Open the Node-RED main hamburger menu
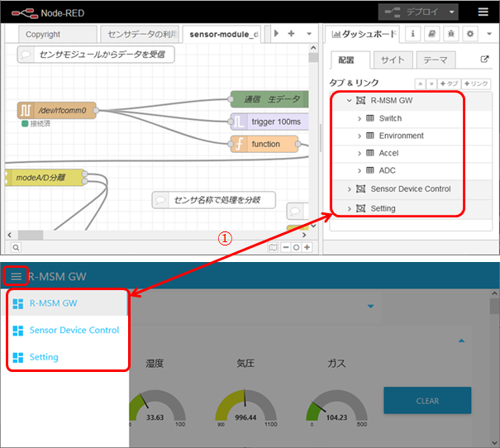 pyautogui.click(x=483, y=12)
